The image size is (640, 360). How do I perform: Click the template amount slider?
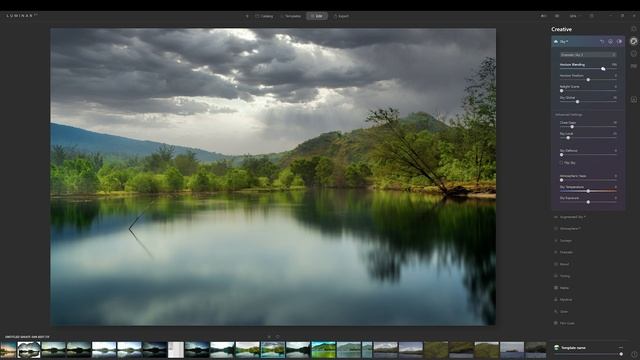tap(588, 354)
